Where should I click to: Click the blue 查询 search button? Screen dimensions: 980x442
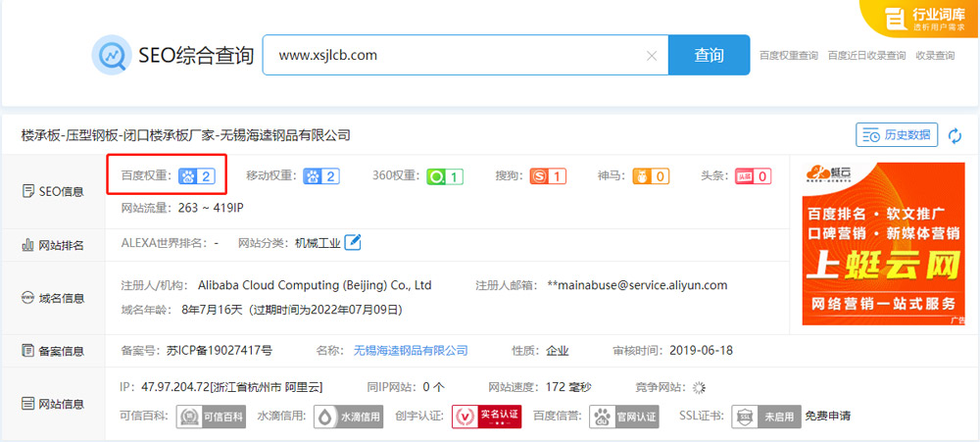pos(709,55)
